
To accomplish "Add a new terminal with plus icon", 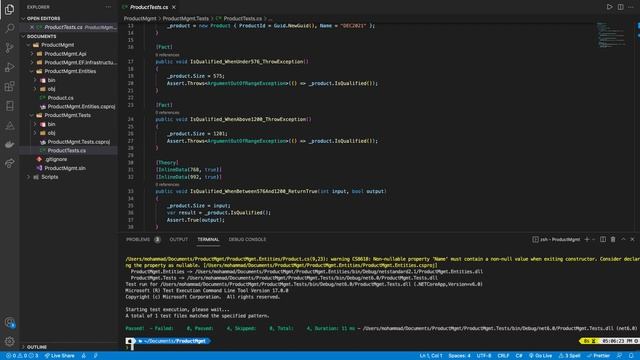I will coord(587,240).
